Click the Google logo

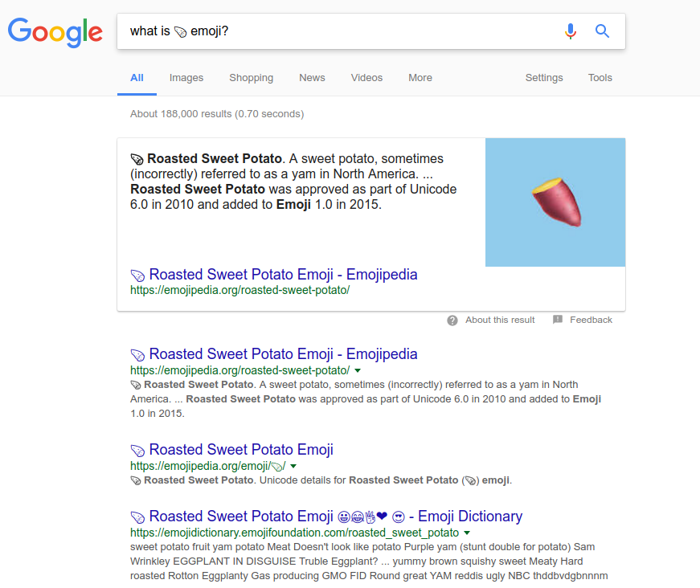[x=55, y=33]
